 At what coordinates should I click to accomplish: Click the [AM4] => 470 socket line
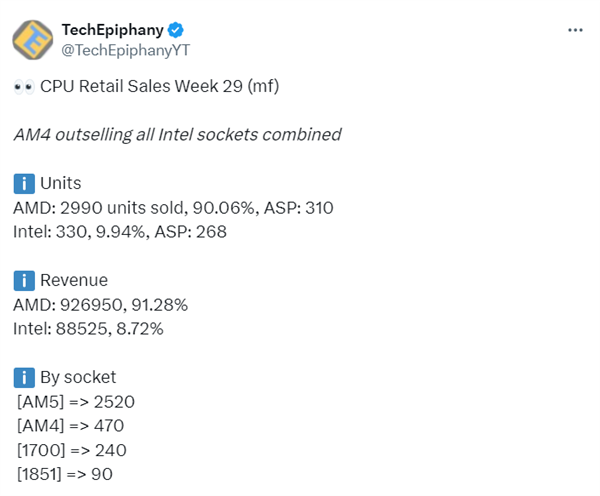click(x=72, y=425)
